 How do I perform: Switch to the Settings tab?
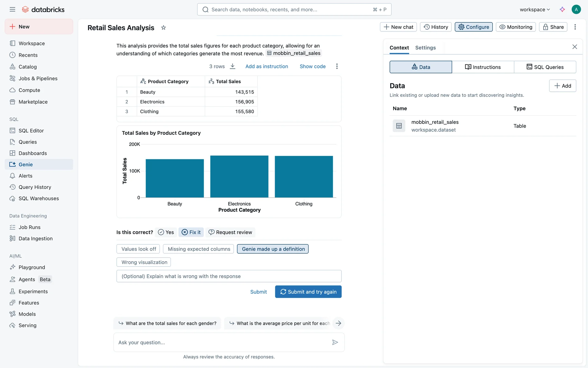(x=425, y=48)
